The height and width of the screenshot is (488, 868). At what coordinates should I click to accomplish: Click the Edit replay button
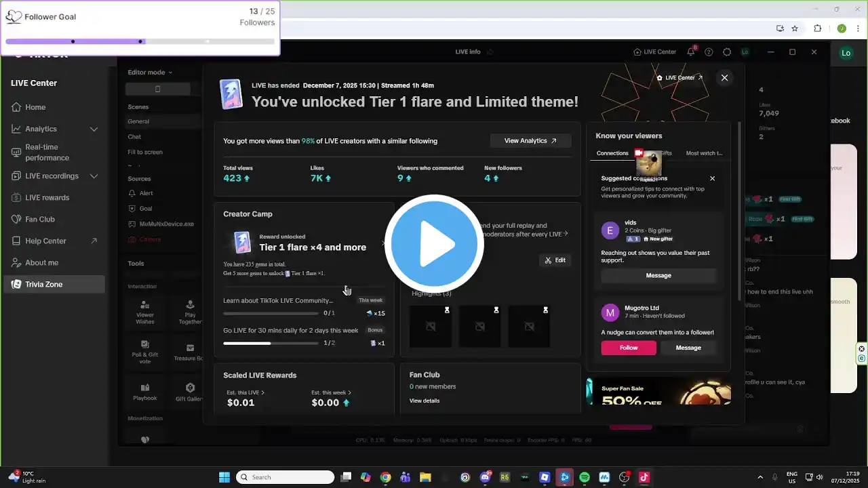click(555, 260)
